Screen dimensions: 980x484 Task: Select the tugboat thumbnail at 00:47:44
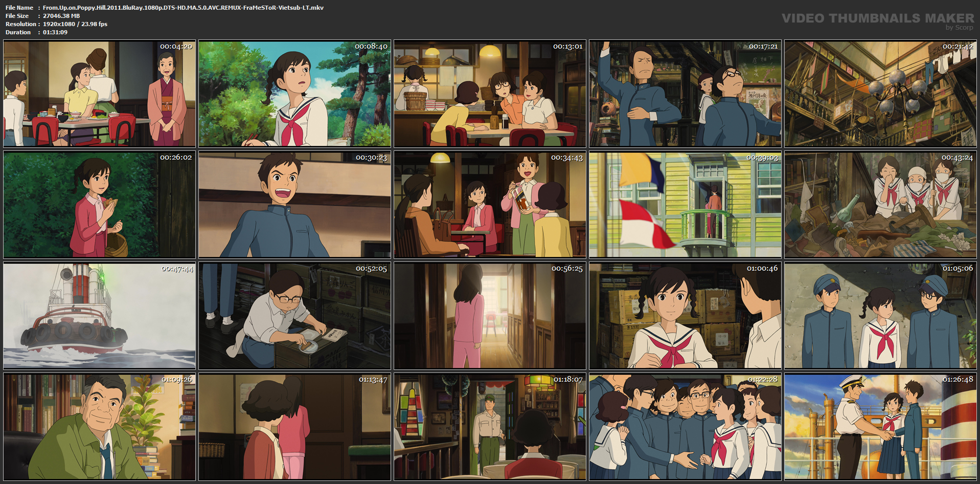100,316
